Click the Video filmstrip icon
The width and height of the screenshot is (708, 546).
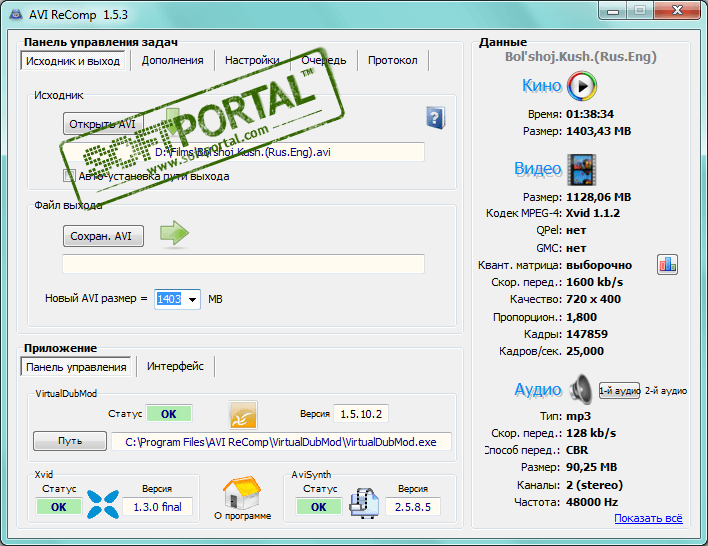pyautogui.click(x=582, y=169)
